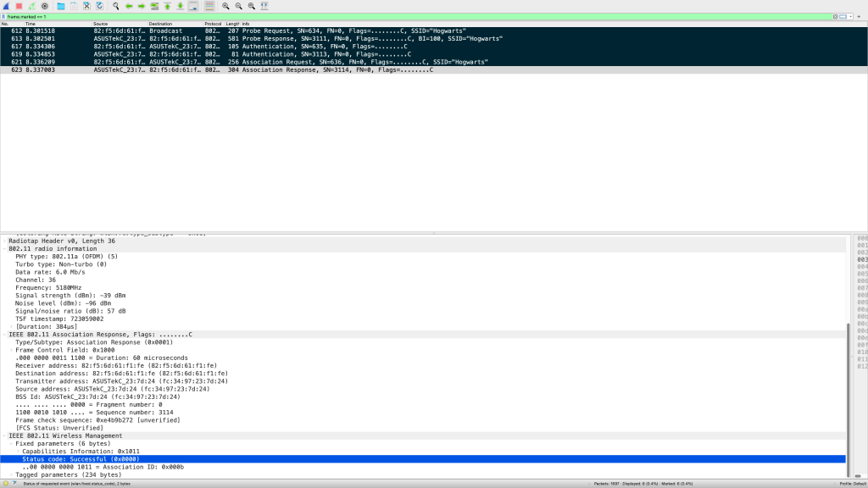Collapse the 802.11 radio information section

[x=4, y=249]
